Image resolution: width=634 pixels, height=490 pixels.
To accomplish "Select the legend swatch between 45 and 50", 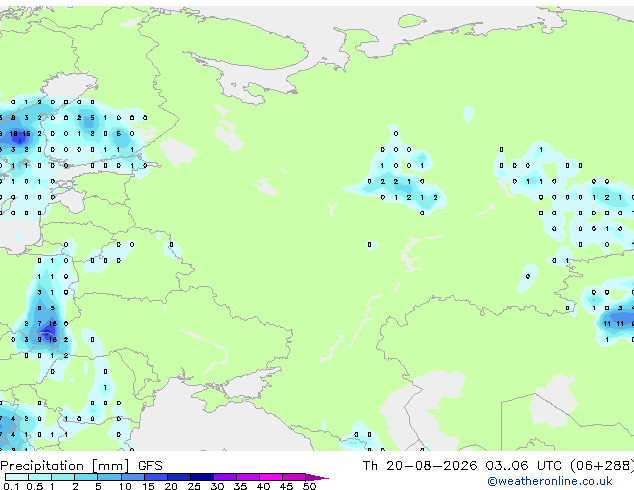I will (294, 477).
